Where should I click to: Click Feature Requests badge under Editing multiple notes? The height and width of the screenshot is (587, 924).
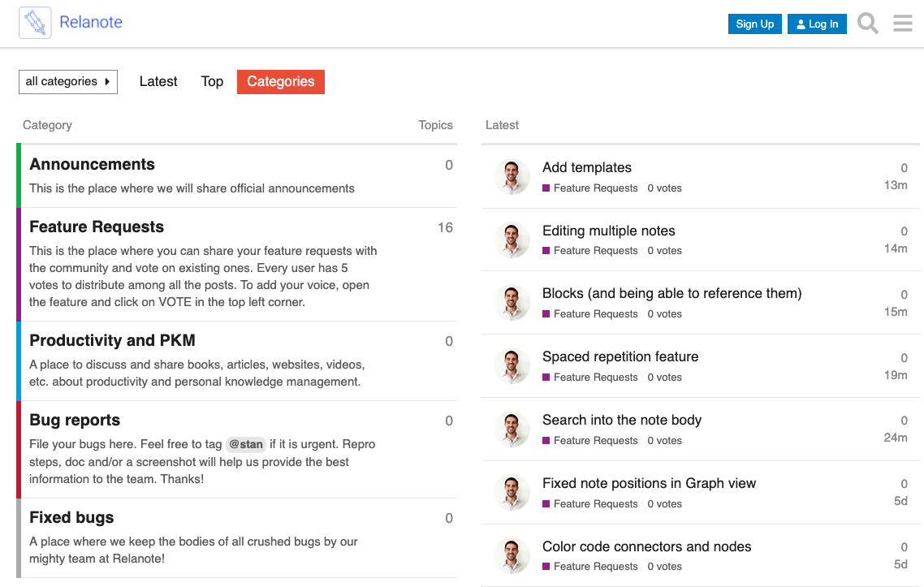coord(589,251)
